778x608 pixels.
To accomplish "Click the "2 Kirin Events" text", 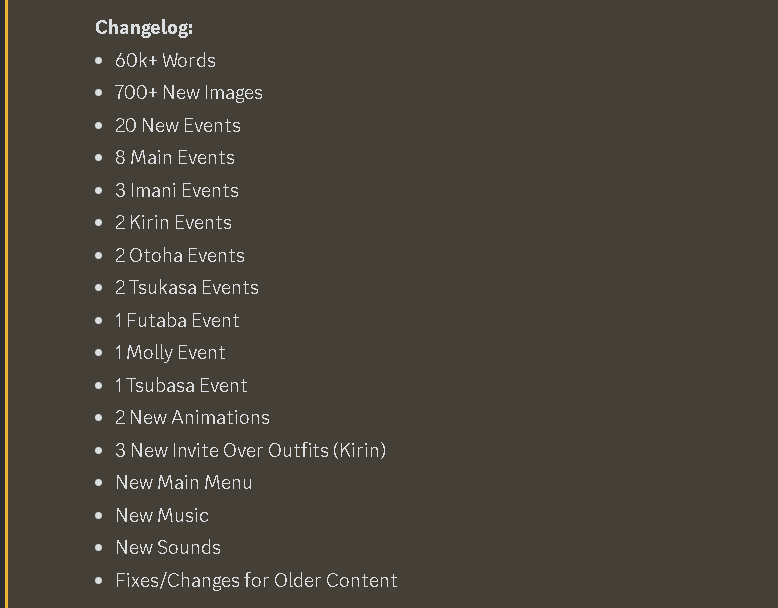I will (x=173, y=223).
